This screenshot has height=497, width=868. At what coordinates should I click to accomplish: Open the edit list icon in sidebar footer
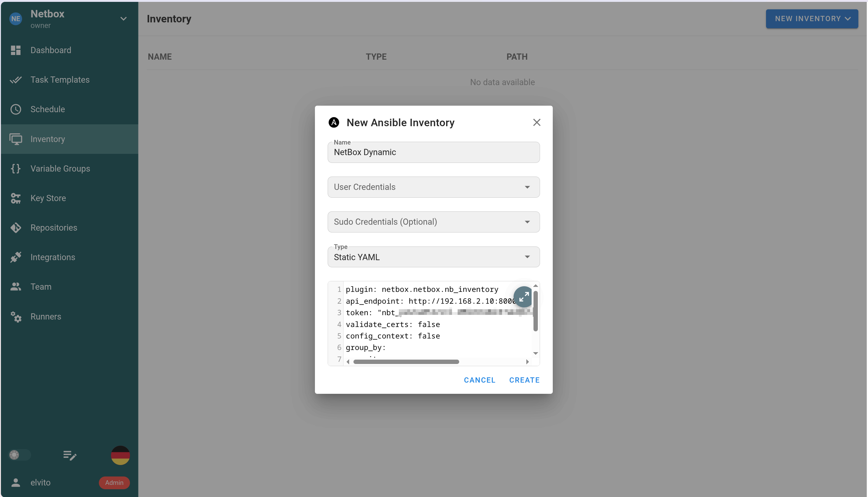click(x=70, y=455)
